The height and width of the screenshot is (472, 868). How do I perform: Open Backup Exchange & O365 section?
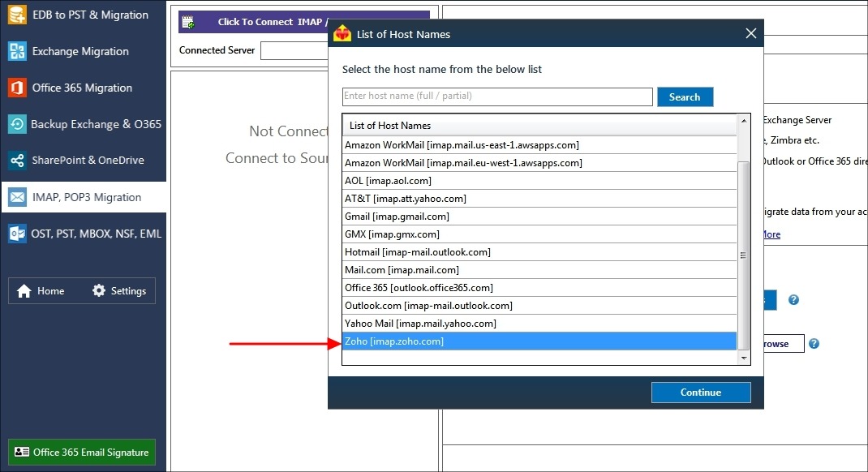click(x=83, y=124)
